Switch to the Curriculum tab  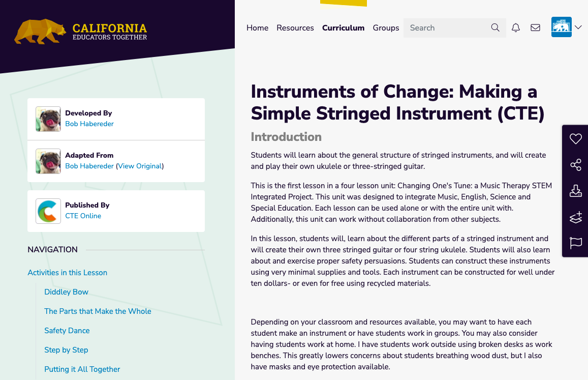343,28
